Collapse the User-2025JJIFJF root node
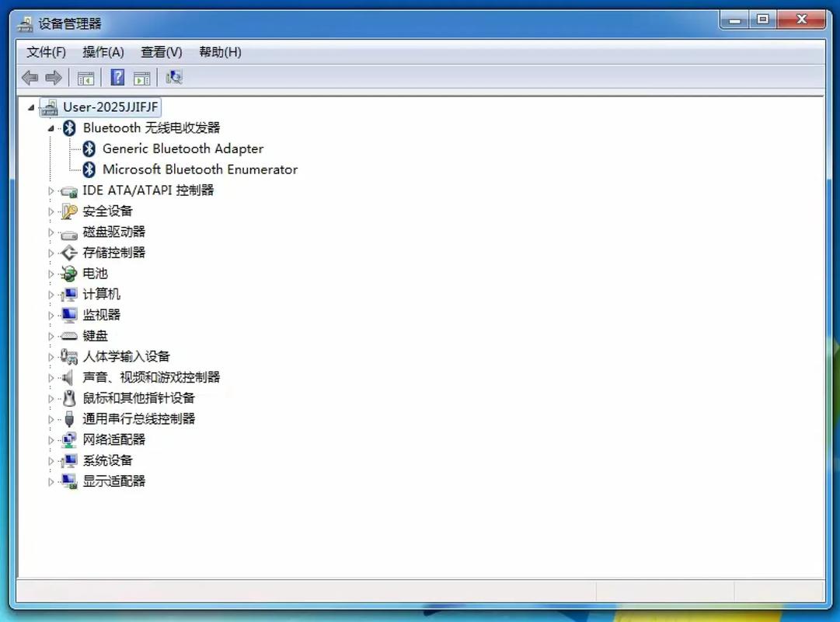The height and width of the screenshot is (622, 840). [30, 107]
